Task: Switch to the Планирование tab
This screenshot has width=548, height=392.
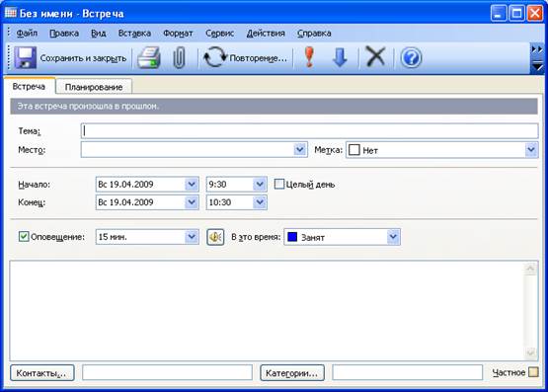Action: 94,87
